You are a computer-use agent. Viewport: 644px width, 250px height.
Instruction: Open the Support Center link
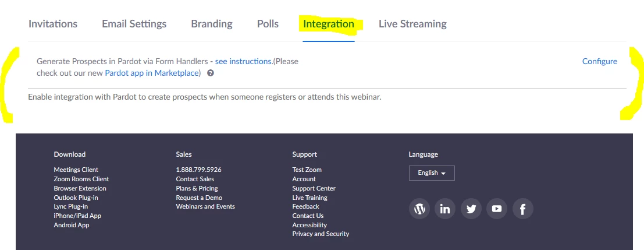(x=314, y=188)
